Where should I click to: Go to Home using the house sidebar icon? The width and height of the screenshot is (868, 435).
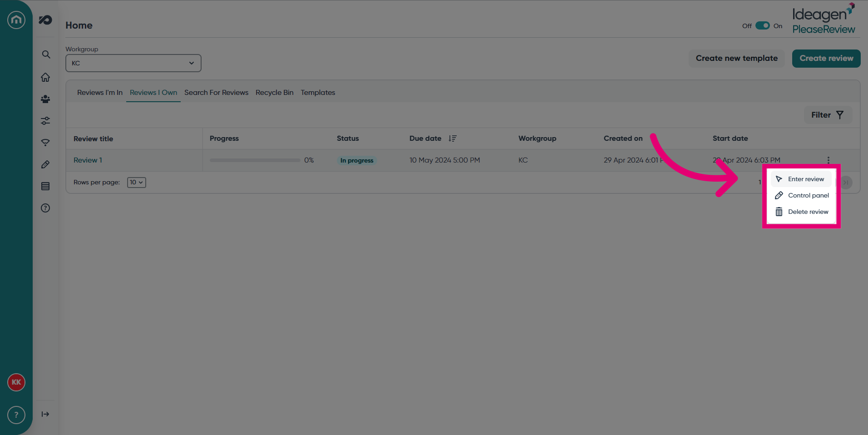45,77
